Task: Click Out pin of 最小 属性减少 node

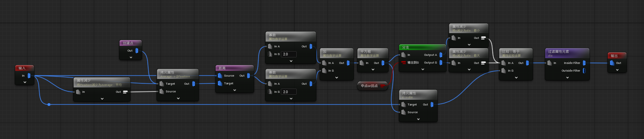Action: tap(483, 38)
